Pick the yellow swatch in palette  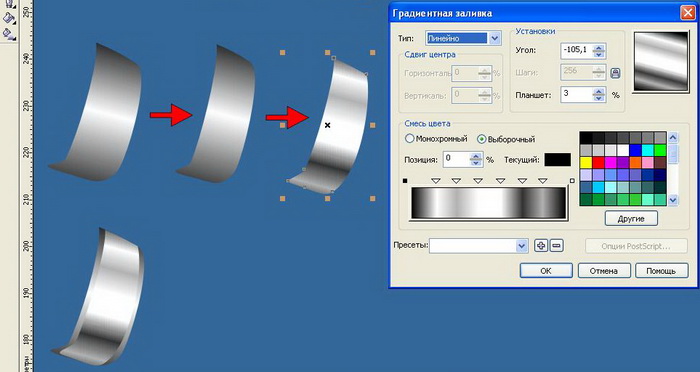[x=586, y=163]
